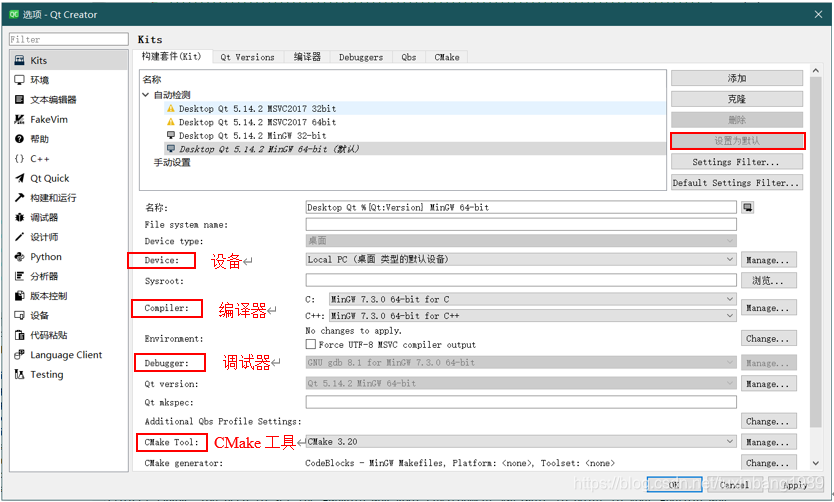
Task: Open the Language Client settings category
Action: (69, 355)
